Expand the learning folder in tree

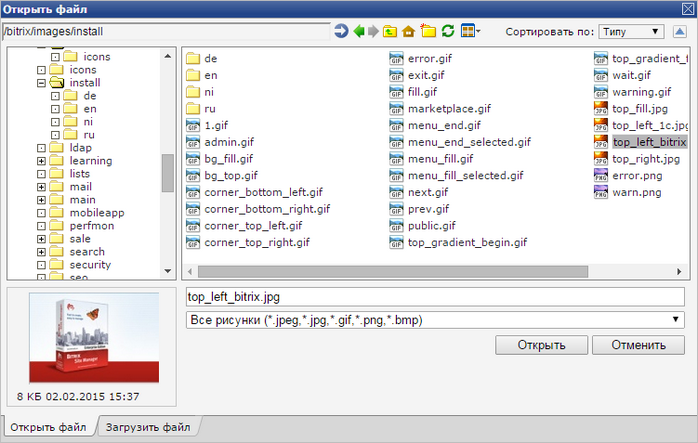pyautogui.click(x=41, y=161)
